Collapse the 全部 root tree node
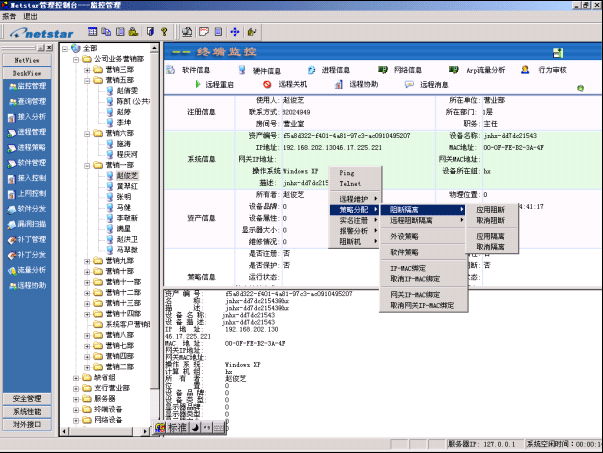 point(65,49)
